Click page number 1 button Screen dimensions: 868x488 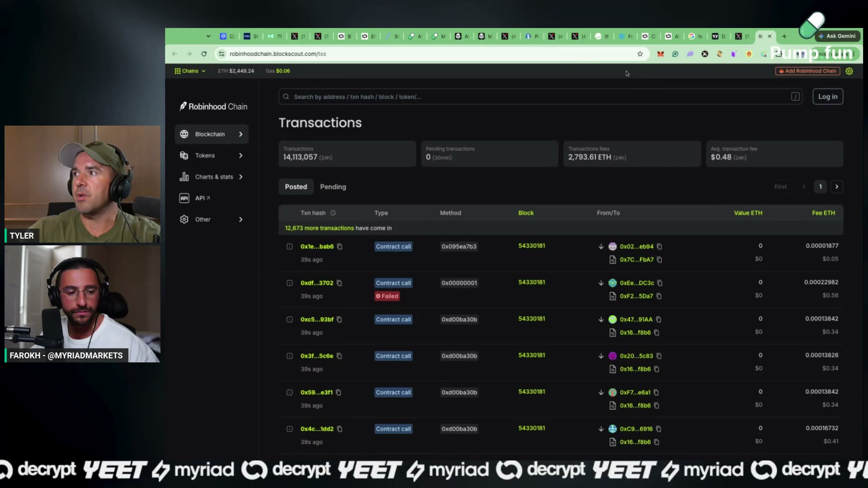pos(820,187)
